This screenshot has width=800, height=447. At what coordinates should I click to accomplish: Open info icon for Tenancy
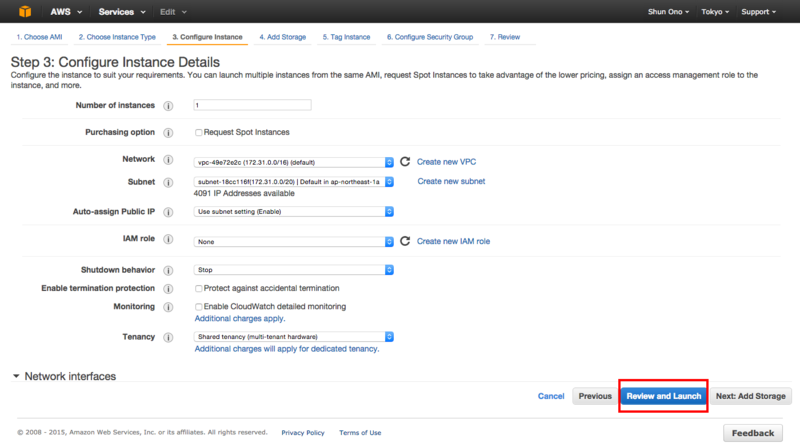tap(168, 337)
